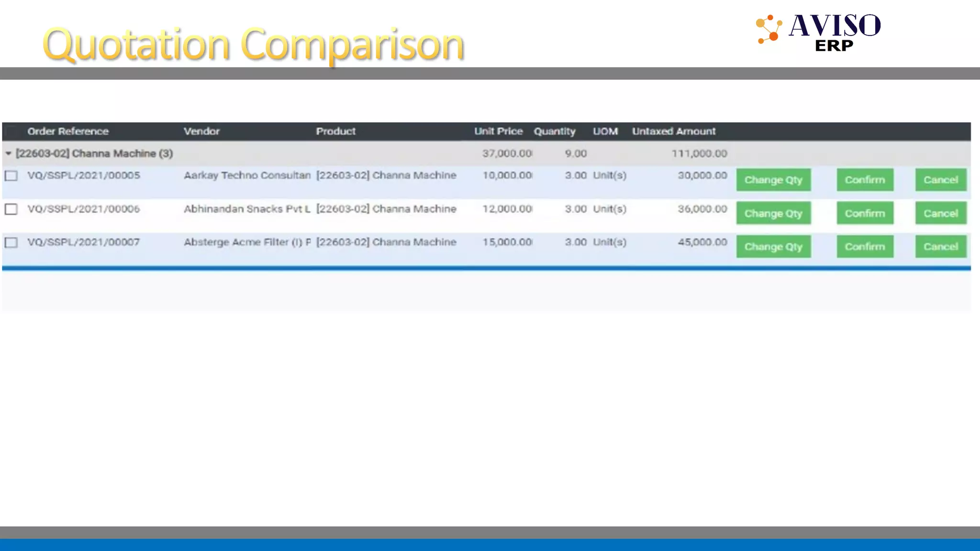
Task: Open order reference VQ/SSPL/2021/00006
Action: pos(84,209)
